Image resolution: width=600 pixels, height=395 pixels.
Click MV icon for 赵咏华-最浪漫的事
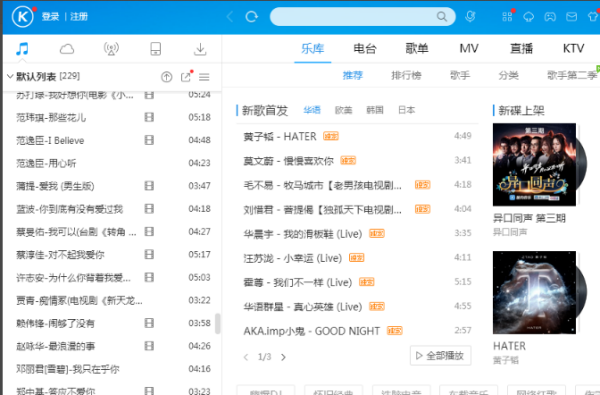(x=149, y=346)
